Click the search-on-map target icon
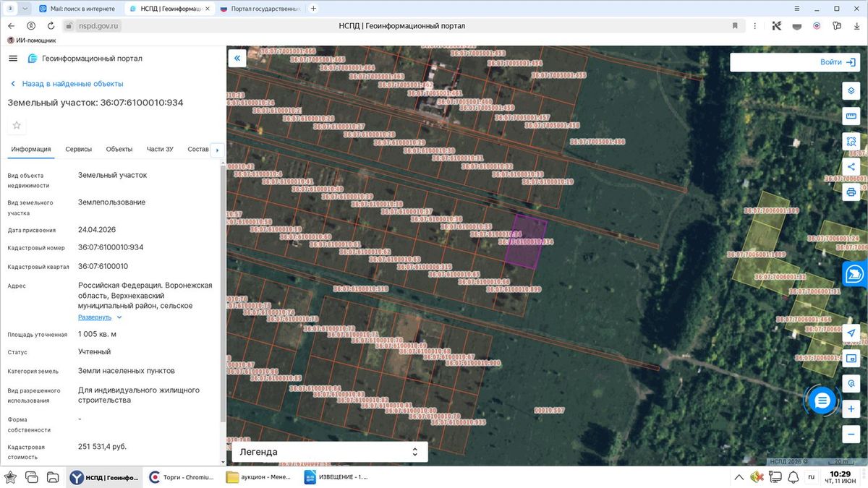 (851, 384)
